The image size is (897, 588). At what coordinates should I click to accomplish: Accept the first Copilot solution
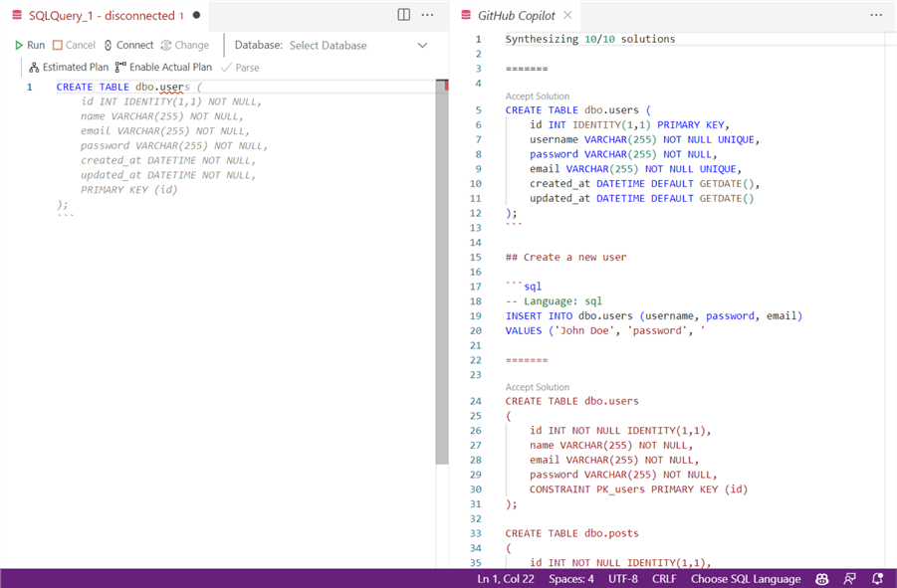point(538,96)
